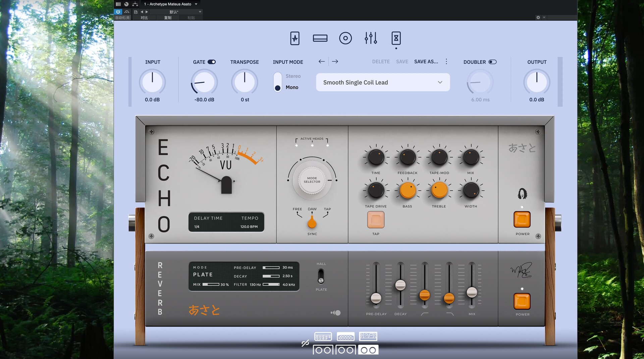Select the hourglass time effects icon
This screenshot has width=644, height=359.
pos(396,38)
